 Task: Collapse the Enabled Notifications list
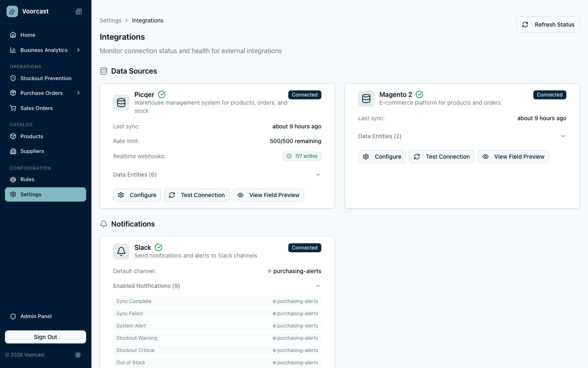318,286
